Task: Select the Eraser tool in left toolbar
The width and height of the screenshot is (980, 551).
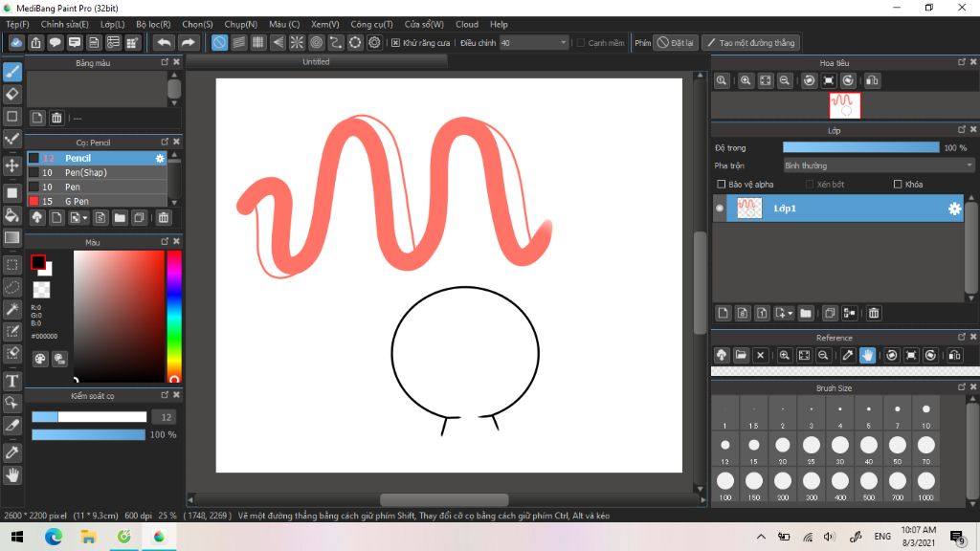Action: [12, 94]
